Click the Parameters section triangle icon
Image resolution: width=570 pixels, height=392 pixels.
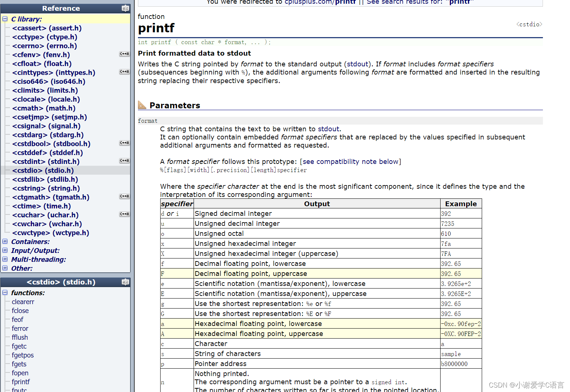[142, 105]
